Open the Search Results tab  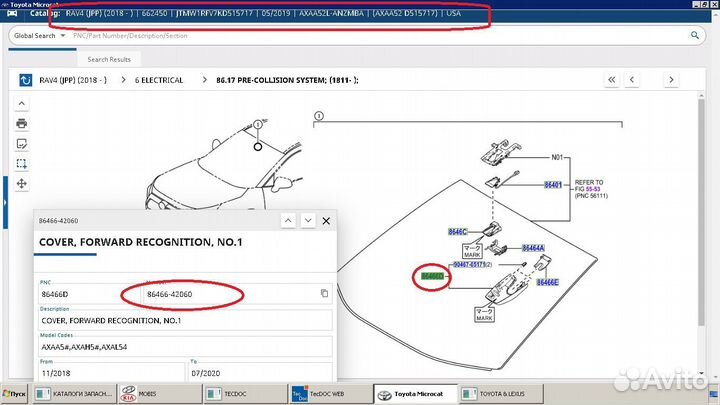click(x=106, y=59)
